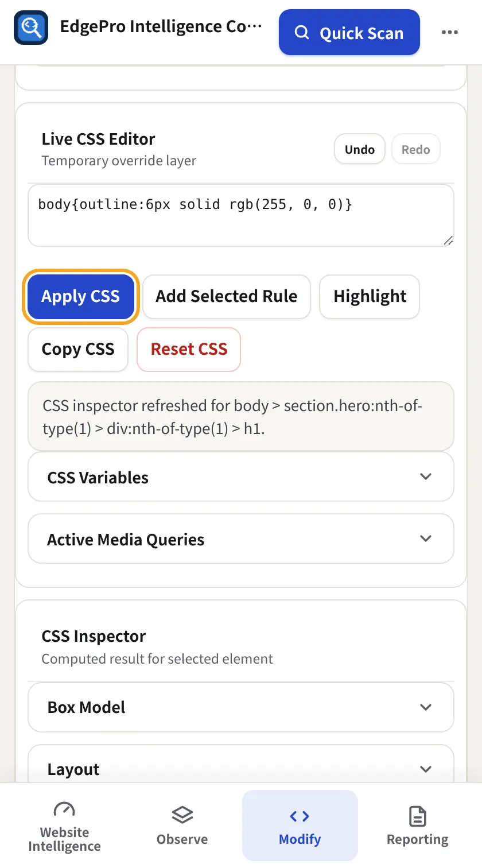The image size is (482, 868).
Task: Click Computed result for selected element text
Action: pyautogui.click(x=157, y=659)
